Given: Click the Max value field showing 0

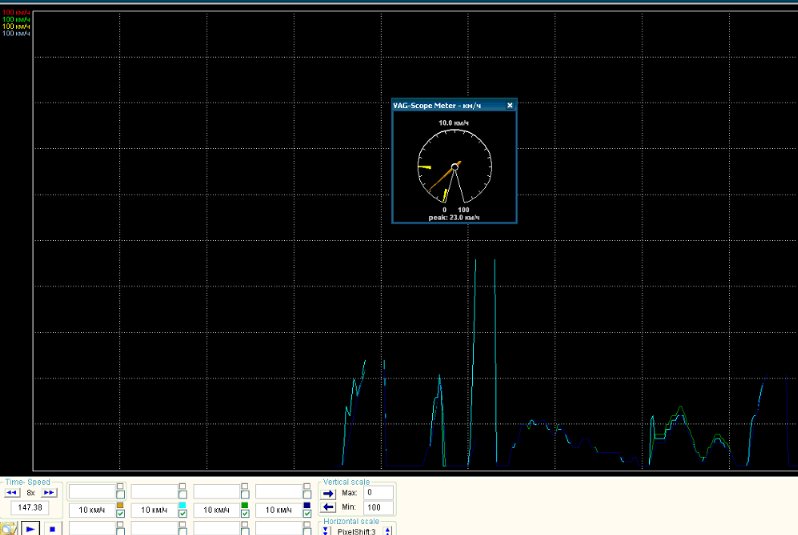Looking at the screenshot, I should (378, 492).
